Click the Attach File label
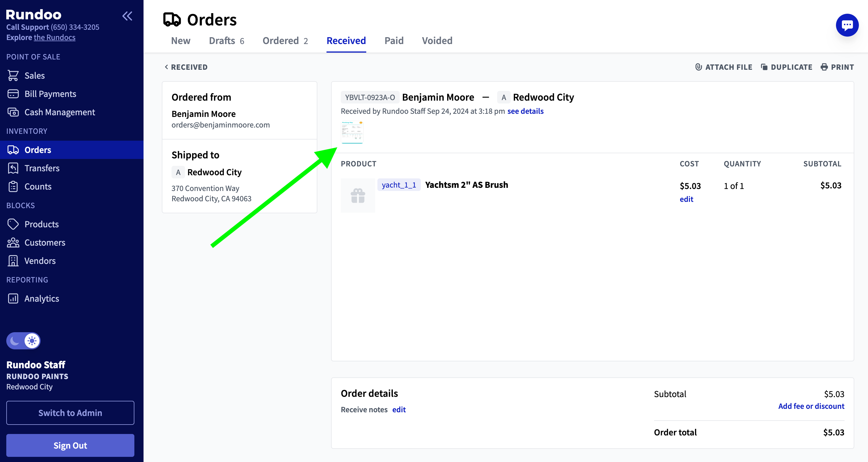868x462 pixels. 729,67
